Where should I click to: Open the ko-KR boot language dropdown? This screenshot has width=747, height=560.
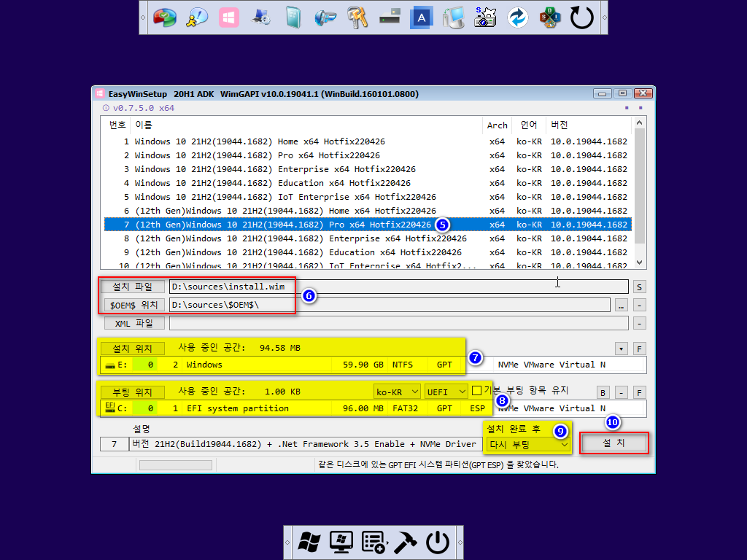[x=397, y=392]
